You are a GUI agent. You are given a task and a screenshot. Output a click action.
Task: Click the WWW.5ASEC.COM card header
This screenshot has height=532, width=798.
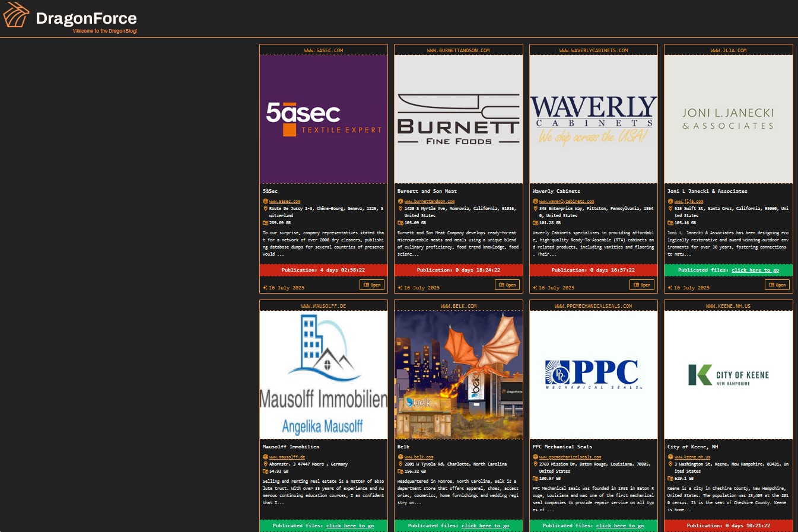tap(323, 50)
